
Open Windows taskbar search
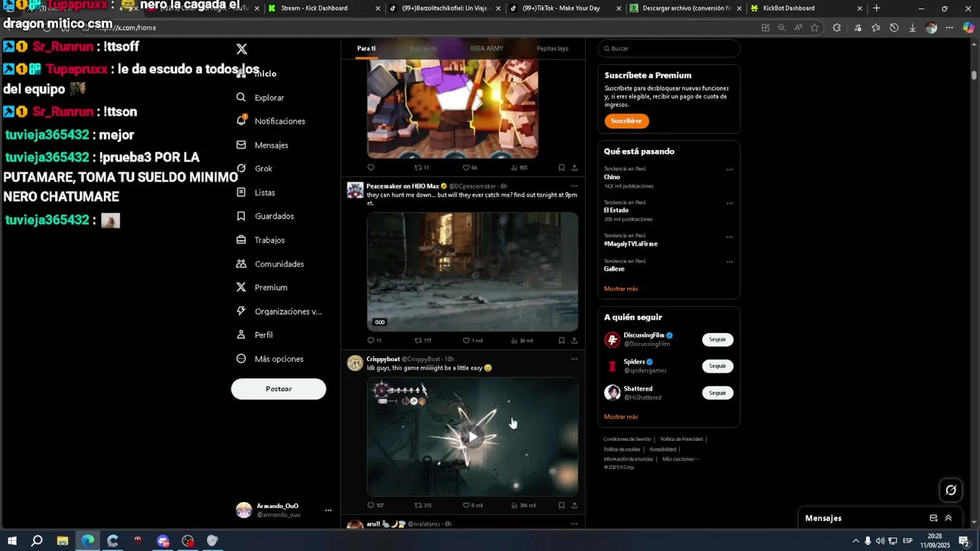point(37,540)
